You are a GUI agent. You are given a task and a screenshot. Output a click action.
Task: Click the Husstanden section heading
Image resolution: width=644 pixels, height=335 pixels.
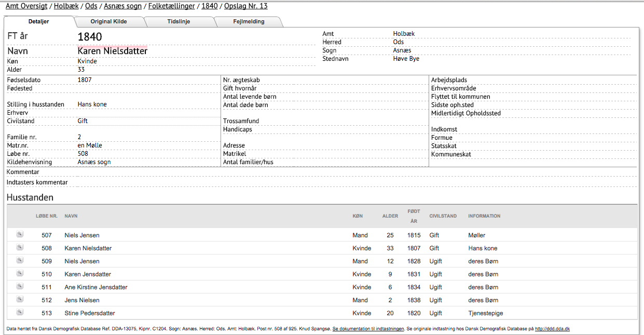coord(30,197)
